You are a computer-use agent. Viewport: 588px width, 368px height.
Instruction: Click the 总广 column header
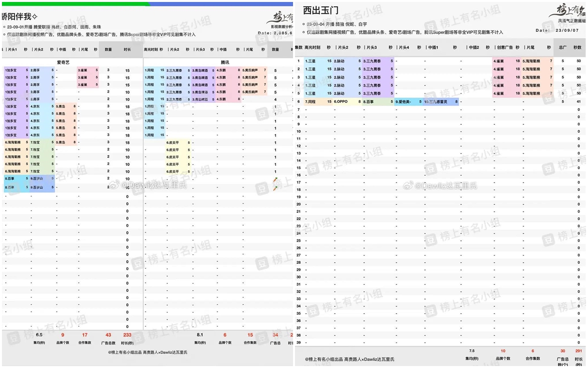click(563, 47)
